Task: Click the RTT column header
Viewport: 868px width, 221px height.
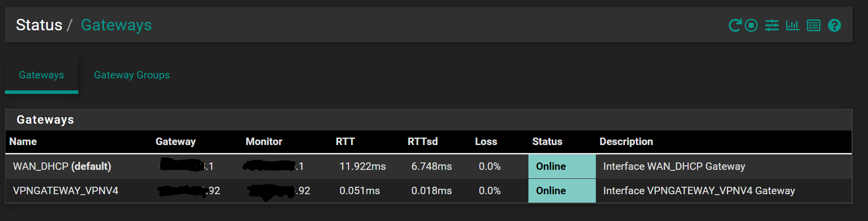Action: pyautogui.click(x=345, y=142)
